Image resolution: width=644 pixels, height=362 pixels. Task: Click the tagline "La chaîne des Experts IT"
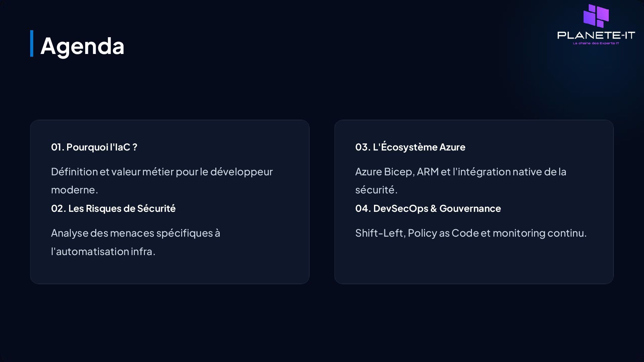pos(596,43)
